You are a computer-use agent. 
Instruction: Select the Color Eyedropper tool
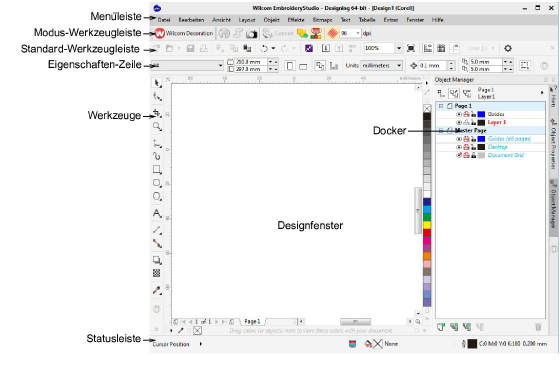(x=156, y=290)
